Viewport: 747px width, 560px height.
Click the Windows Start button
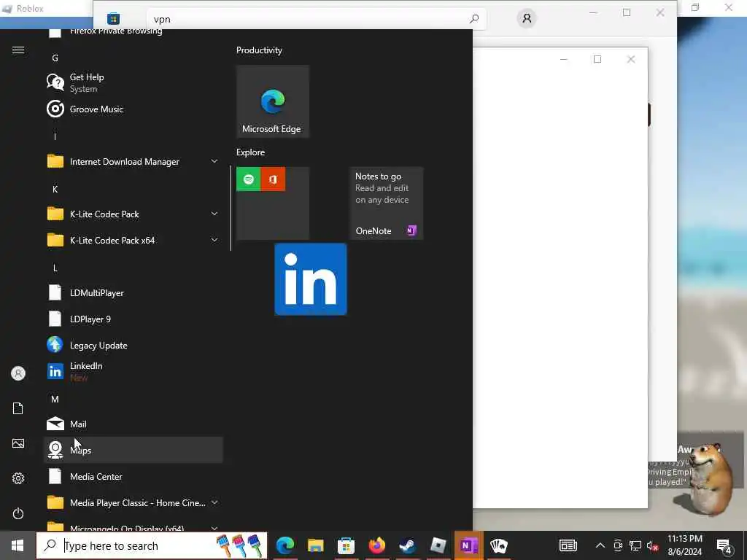pyautogui.click(x=18, y=545)
